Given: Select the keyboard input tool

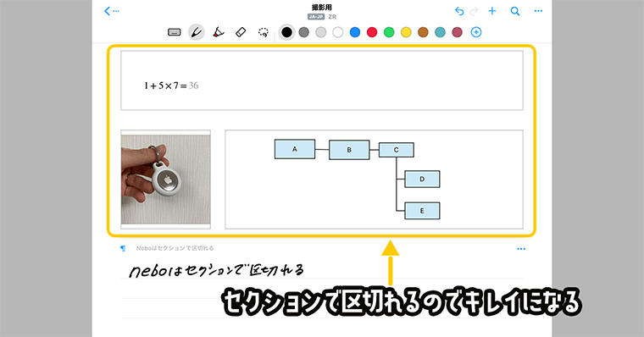Looking at the screenshot, I should (175, 32).
